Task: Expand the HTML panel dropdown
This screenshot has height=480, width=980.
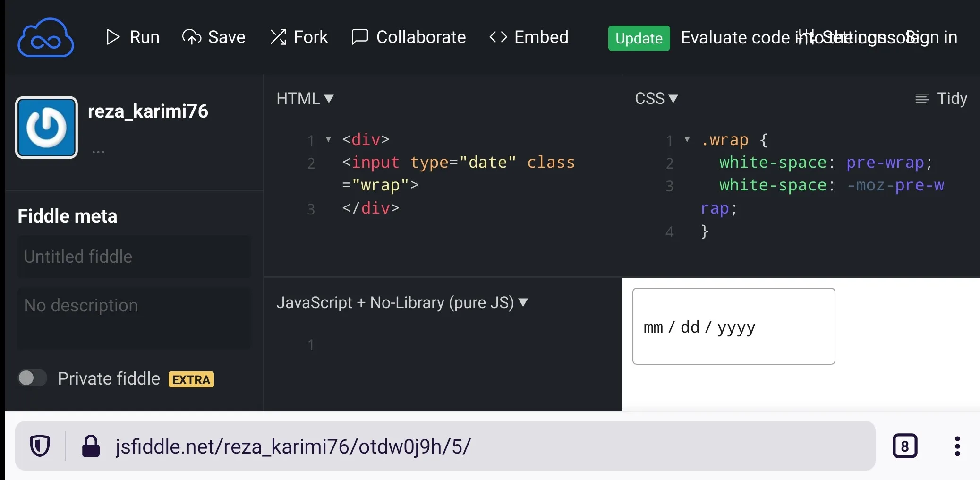Action: pyautogui.click(x=305, y=98)
